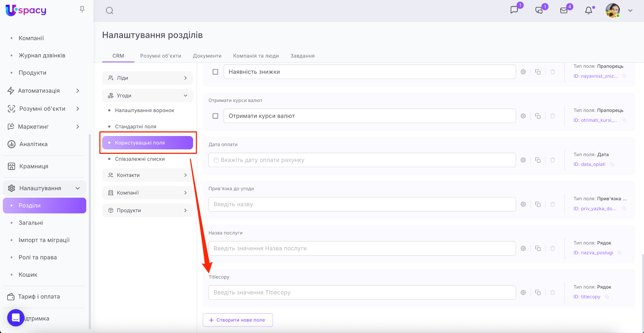Open notifications bell icon
The image size is (644, 333).
tap(588, 10)
